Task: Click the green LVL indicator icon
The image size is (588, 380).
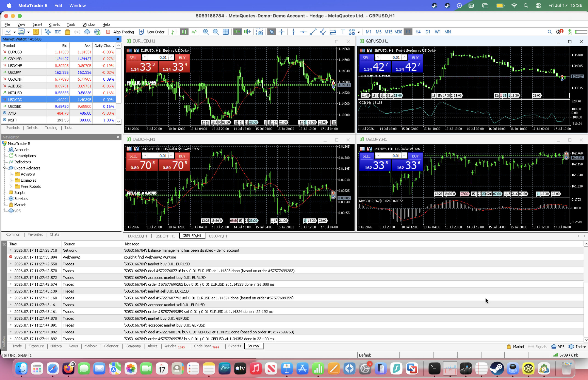Action: coord(570,32)
